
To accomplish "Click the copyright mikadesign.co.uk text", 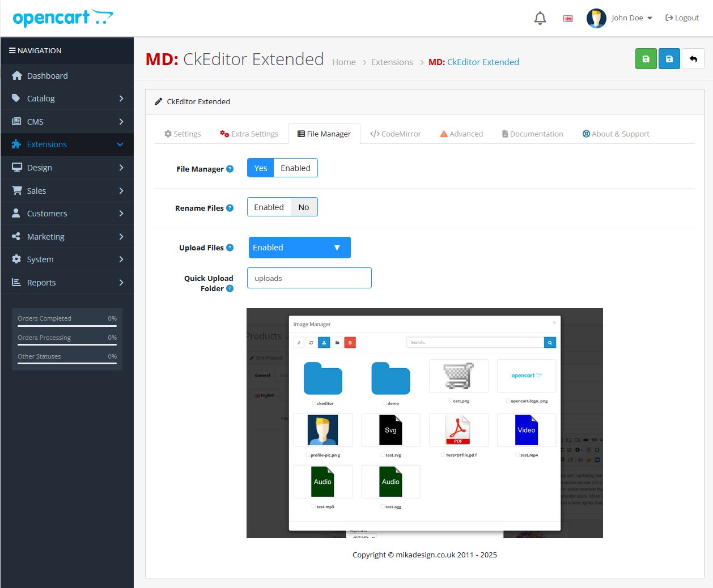I will tap(425, 555).
